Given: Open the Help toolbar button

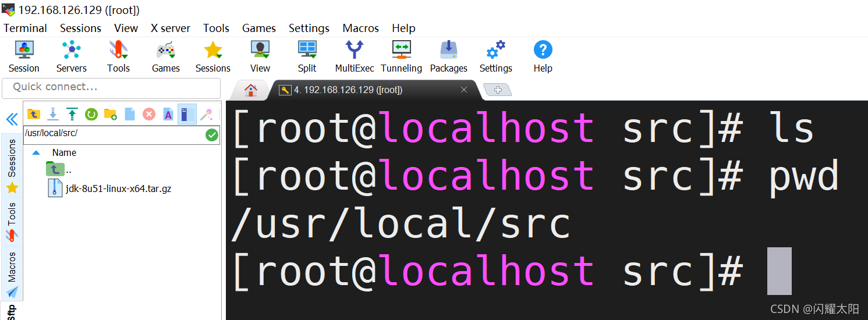Looking at the screenshot, I should click(x=543, y=57).
